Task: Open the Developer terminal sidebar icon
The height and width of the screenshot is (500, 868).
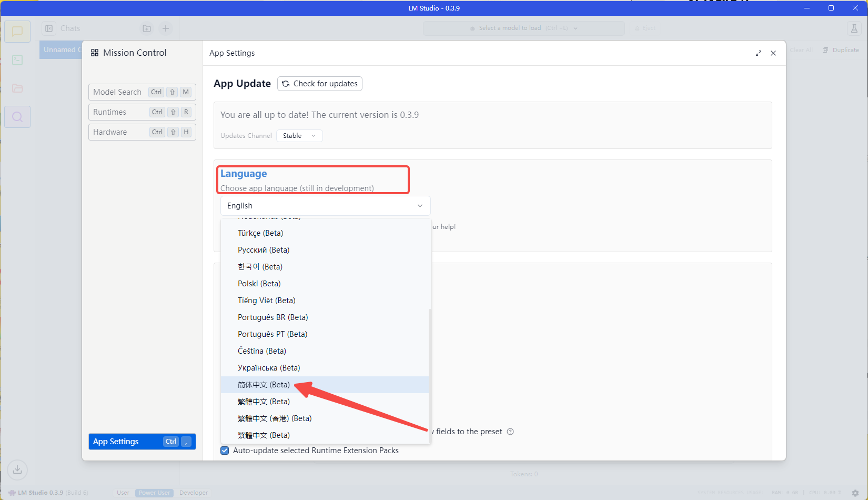Action: tap(17, 60)
